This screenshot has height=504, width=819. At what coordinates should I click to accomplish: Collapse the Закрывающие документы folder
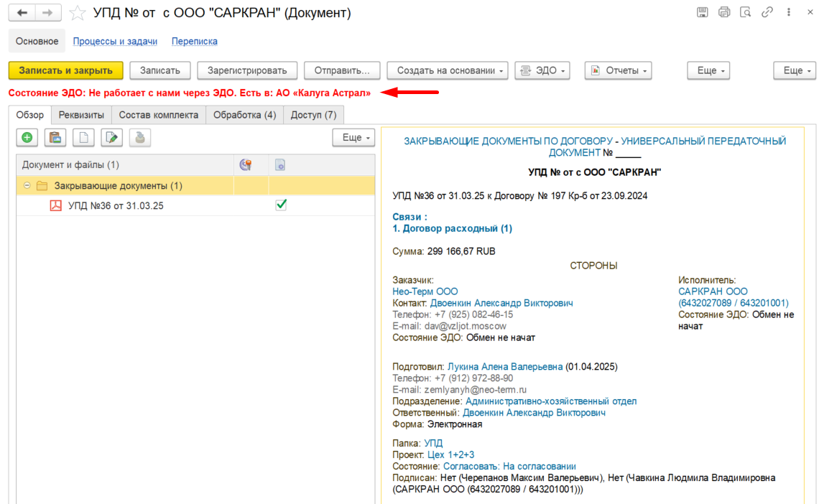(27, 186)
